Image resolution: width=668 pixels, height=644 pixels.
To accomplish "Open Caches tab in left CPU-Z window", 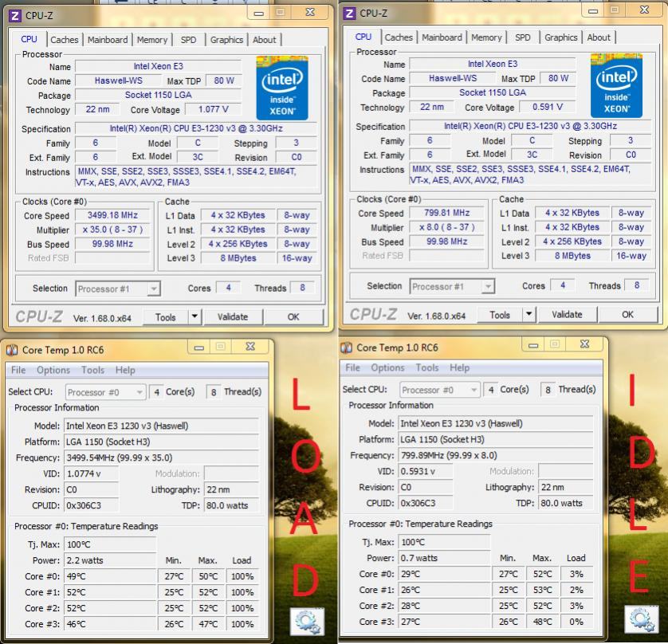I will (x=65, y=40).
